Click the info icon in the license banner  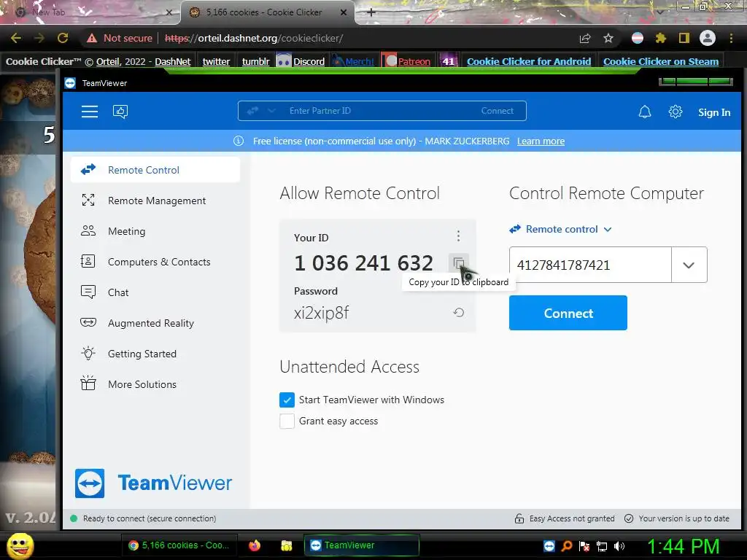[x=239, y=141]
